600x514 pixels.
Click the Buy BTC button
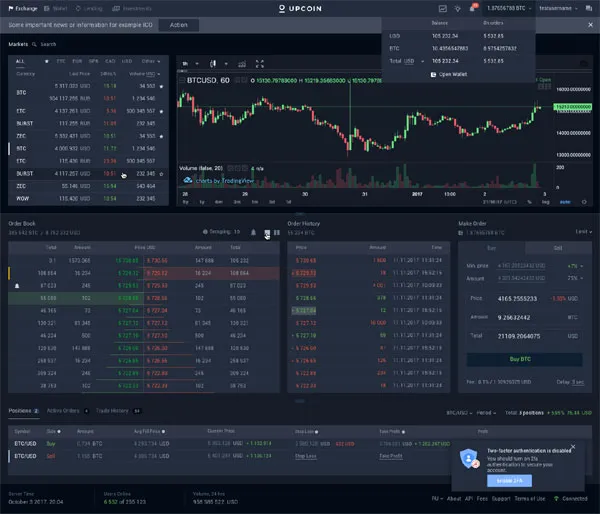pos(524,359)
